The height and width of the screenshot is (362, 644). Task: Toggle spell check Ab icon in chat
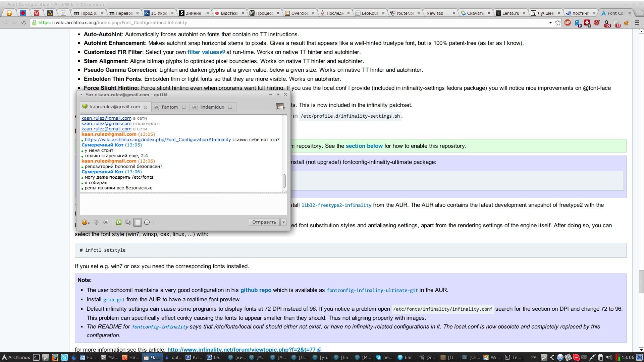(x=96, y=222)
